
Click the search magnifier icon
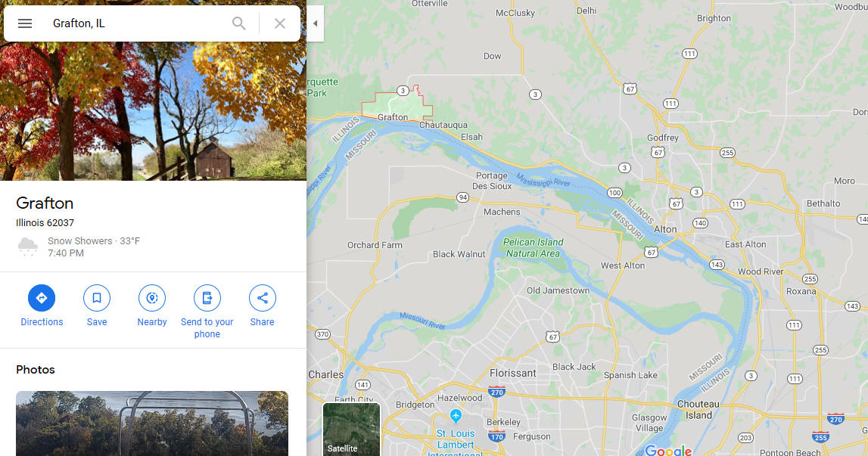point(238,23)
